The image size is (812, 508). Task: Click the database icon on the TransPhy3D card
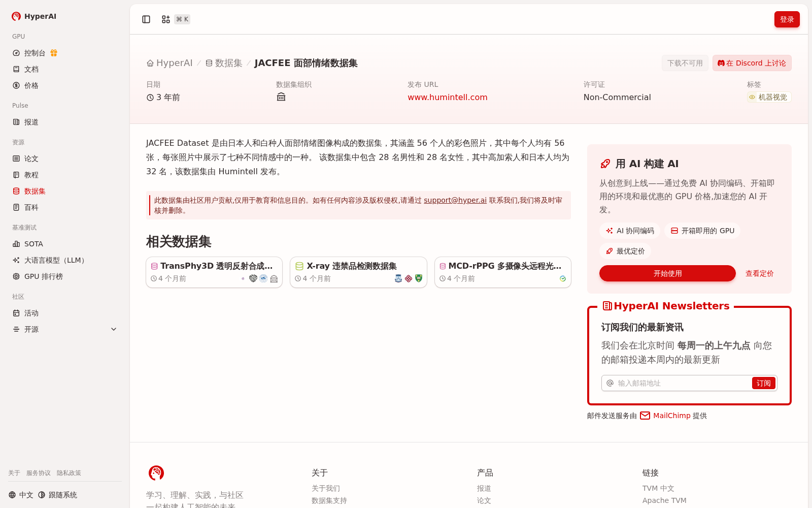tap(154, 266)
